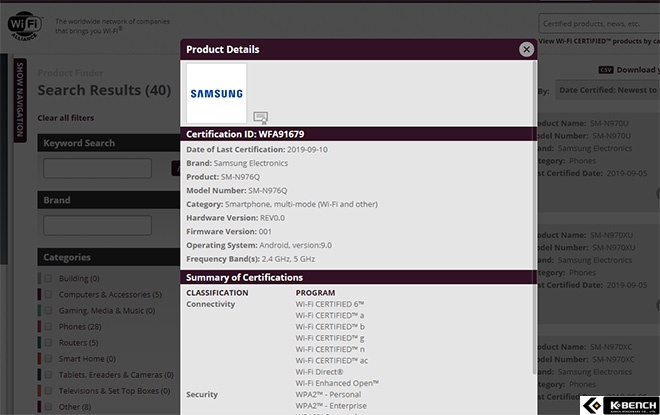
Task: Open the SHOW NAVIGATION side tab
Action: coord(20,99)
